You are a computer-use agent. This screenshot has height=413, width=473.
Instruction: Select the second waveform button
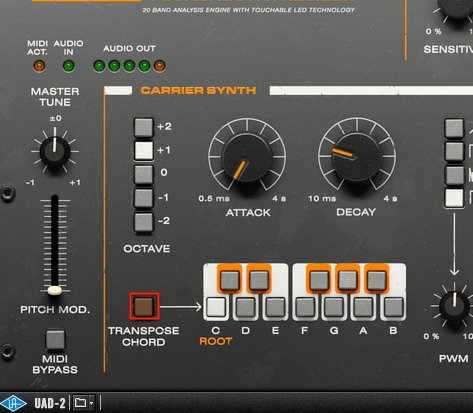click(454, 152)
